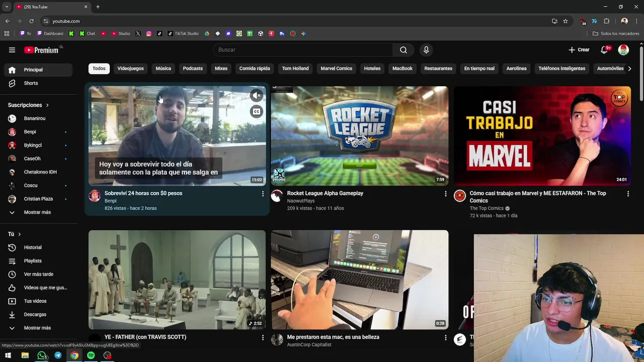Viewport: 644px width, 362px height.
Task: Toggle mute on Benpi video preview
Action: [257, 96]
